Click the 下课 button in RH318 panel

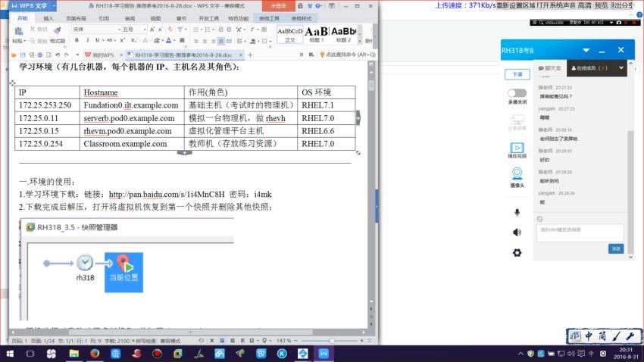(x=517, y=74)
